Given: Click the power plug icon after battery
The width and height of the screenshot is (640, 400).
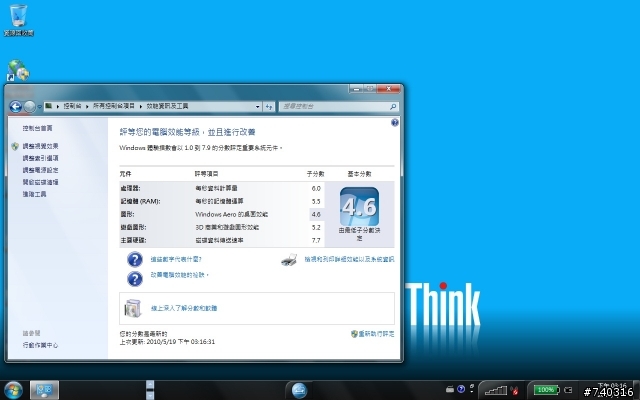Looking at the screenshot, I should pos(568,390).
